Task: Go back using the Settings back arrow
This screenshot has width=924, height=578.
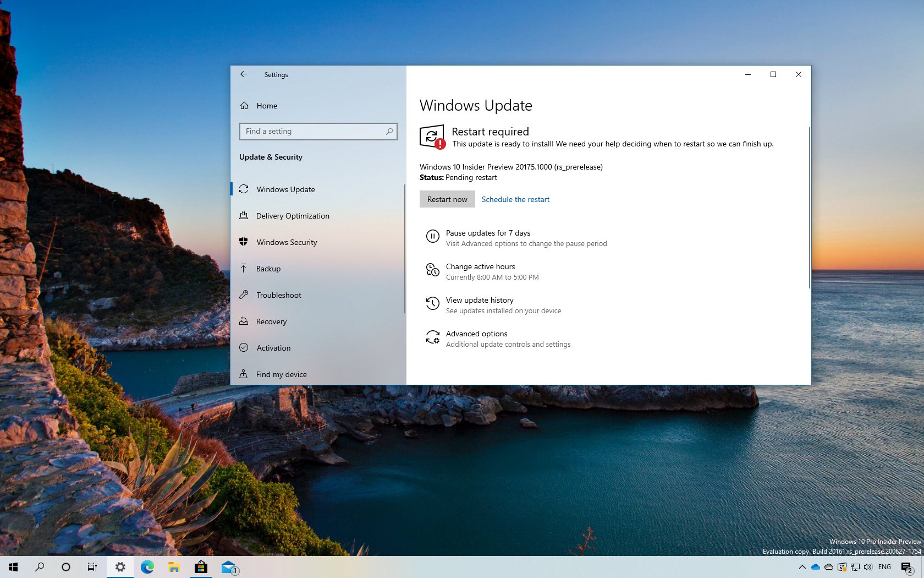Action: [x=244, y=74]
